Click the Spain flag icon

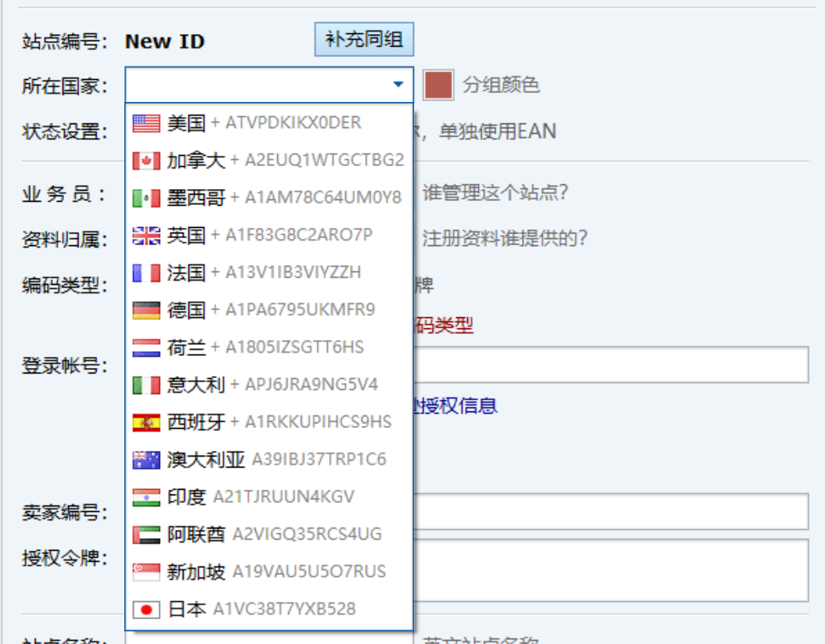pos(146,422)
